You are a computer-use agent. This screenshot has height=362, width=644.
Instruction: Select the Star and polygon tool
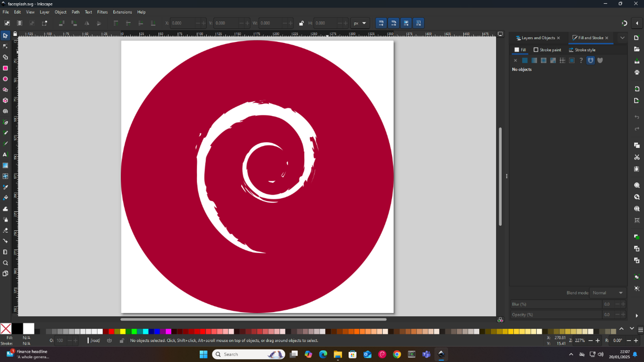[6, 90]
